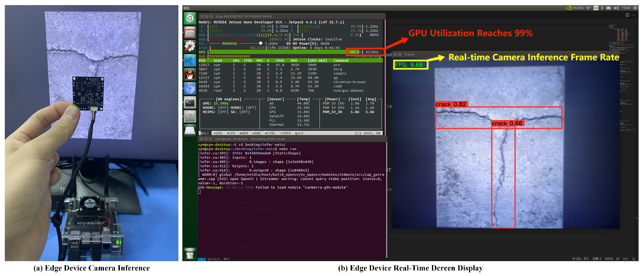
Task: Click C++ language mode in status bar
Action: pyautogui.click(x=625, y=259)
